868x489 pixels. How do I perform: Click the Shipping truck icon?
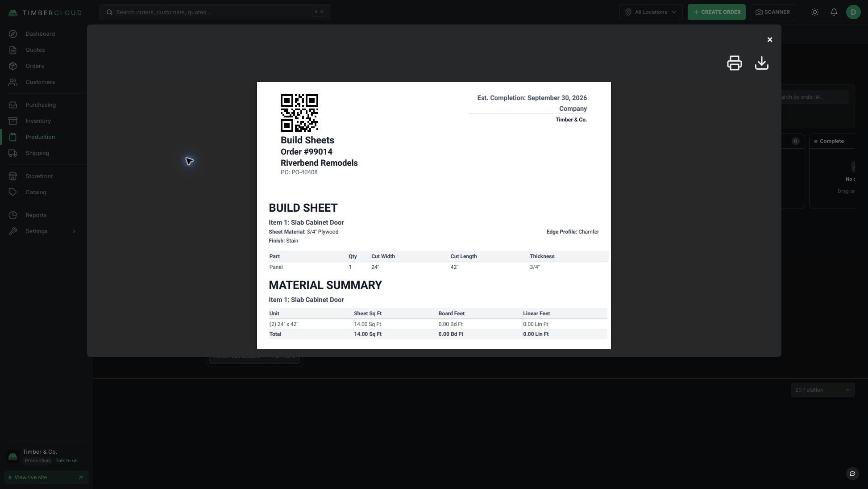click(x=13, y=153)
